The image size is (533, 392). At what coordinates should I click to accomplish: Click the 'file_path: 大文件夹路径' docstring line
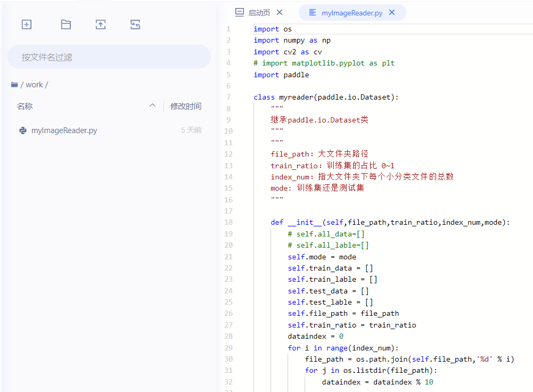[x=319, y=154]
